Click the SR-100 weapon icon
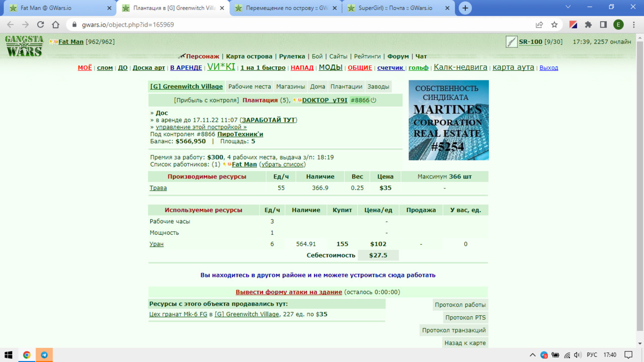Screen dimensions: 644x362 tap(511, 42)
